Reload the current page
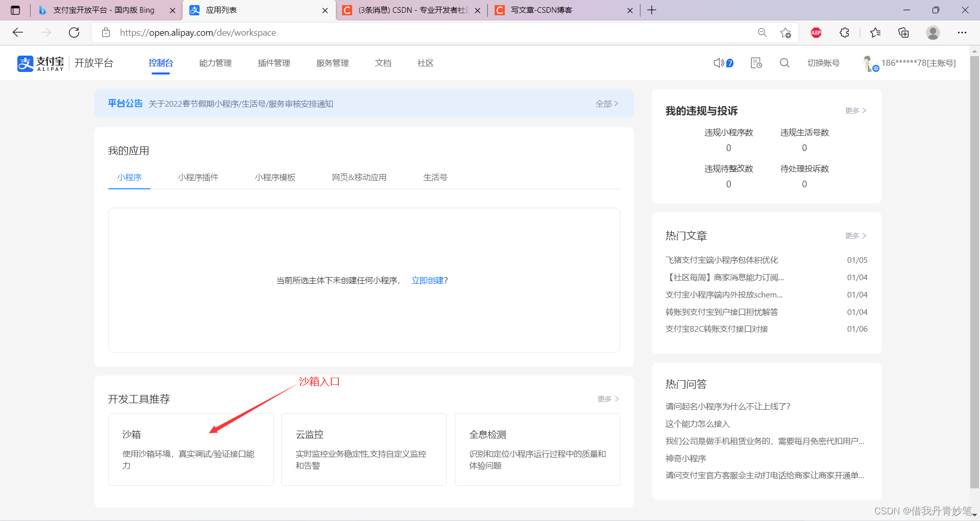Image resolution: width=980 pixels, height=521 pixels. pos(74,33)
